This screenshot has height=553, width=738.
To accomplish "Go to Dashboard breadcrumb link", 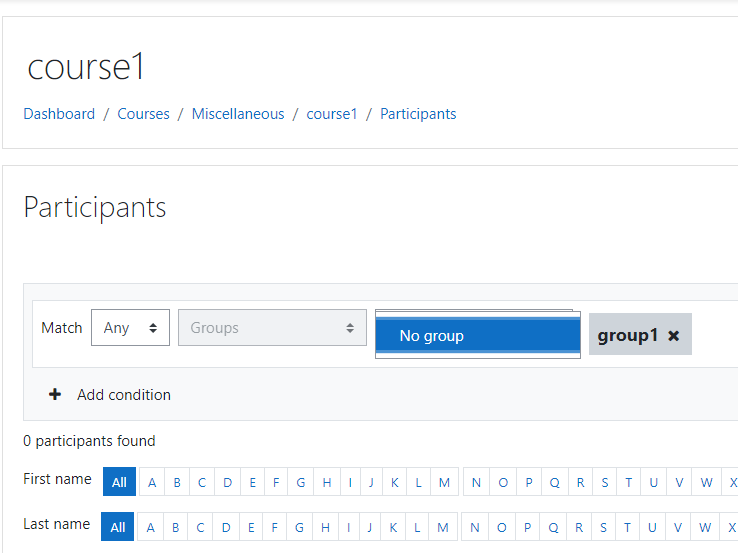I will [59, 114].
